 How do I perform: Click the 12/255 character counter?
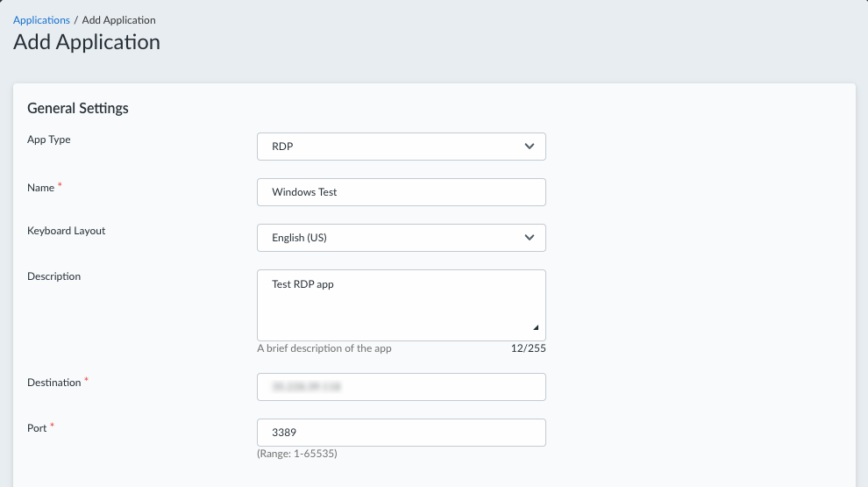pyautogui.click(x=528, y=348)
